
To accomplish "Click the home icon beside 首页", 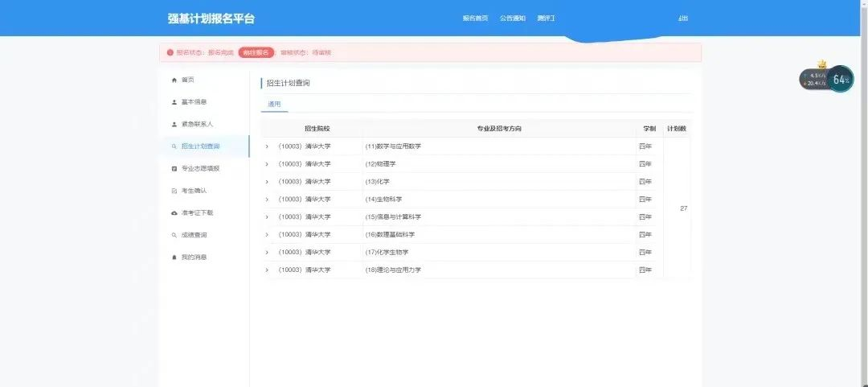I will click(x=174, y=80).
